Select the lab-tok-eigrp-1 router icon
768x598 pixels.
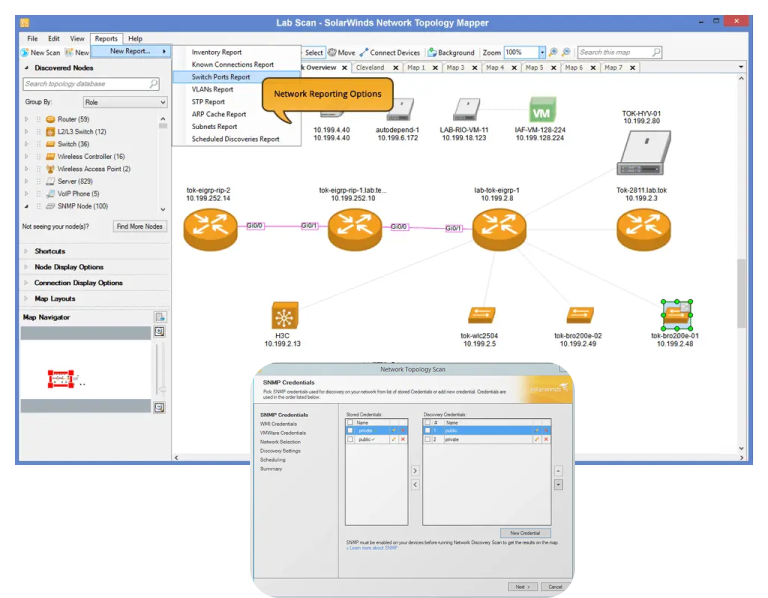click(499, 229)
